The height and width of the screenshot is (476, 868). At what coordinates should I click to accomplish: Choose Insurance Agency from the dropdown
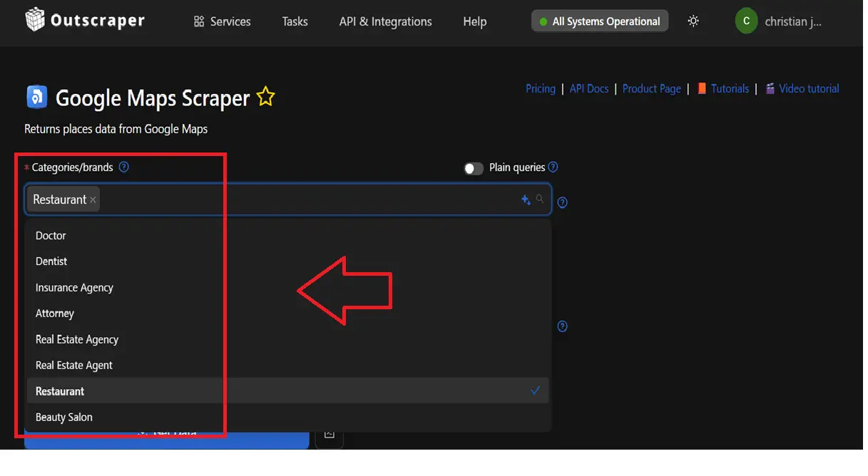[74, 288]
